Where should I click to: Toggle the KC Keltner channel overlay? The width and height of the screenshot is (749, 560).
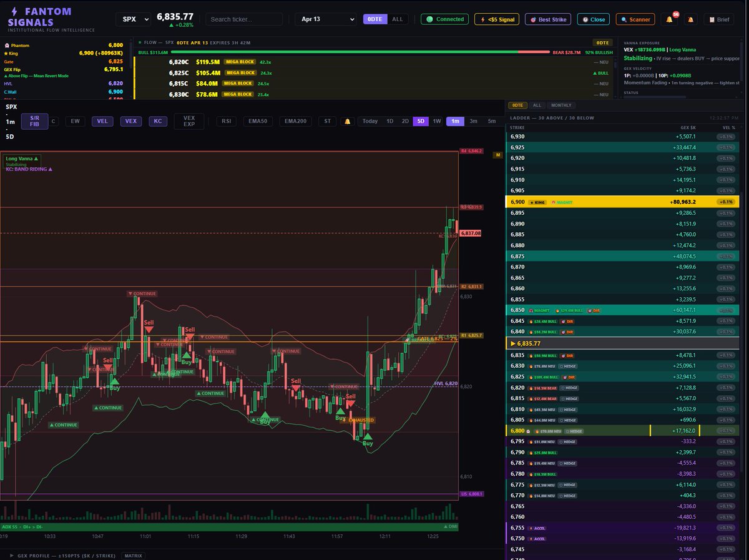pyautogui.click(x=158, y=121)
